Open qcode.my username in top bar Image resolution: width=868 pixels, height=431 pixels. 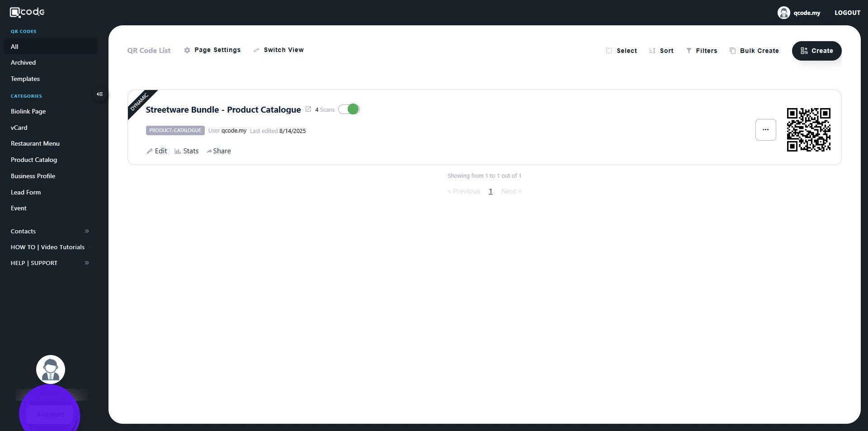tap(807, 13)
